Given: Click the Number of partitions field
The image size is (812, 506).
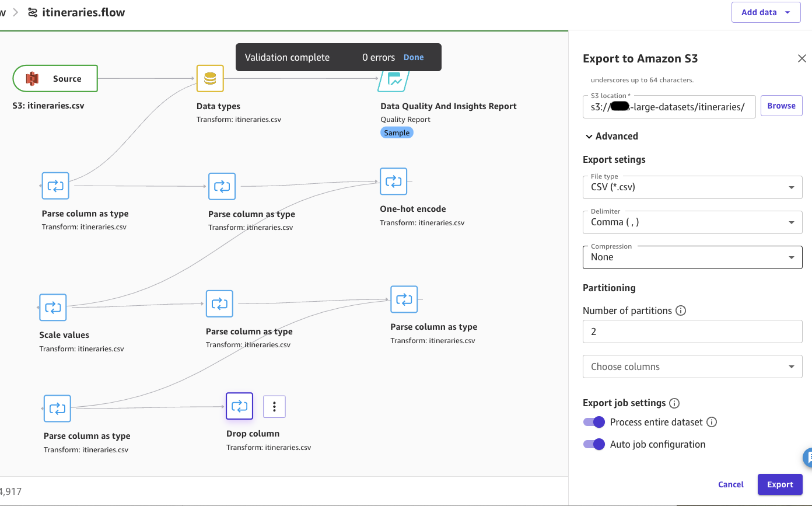Looking at the screenshot, I should pos(692,331).
